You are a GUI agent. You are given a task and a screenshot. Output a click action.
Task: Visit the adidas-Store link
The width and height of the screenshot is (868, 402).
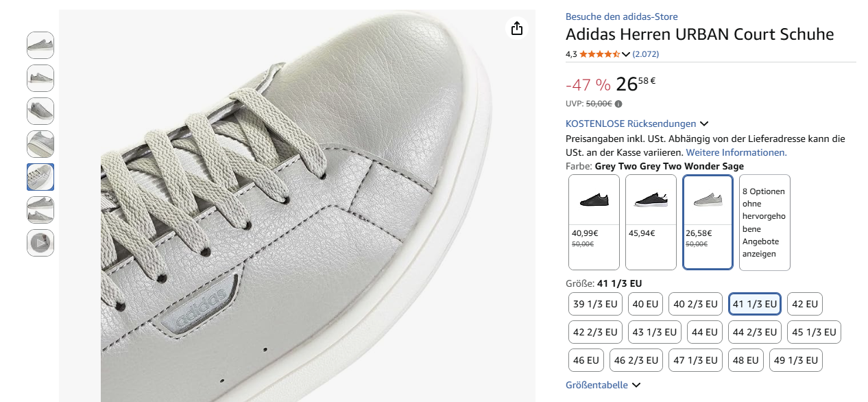tap(621, 16)
